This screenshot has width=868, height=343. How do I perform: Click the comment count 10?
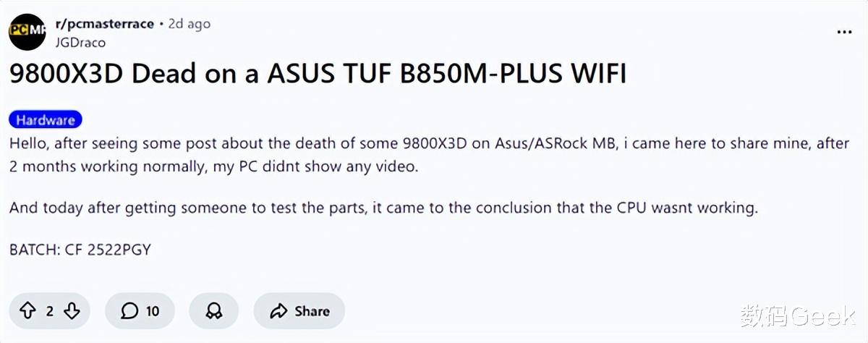click(153, 311)
